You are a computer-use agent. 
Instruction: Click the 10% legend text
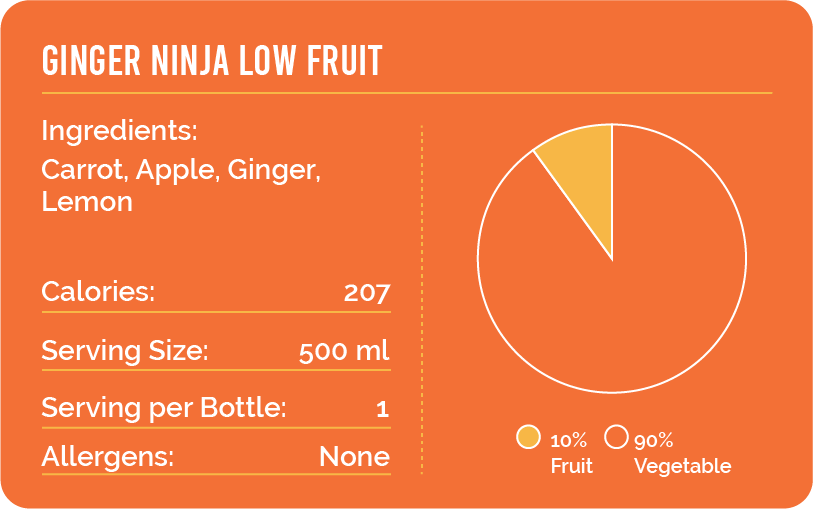569,440
